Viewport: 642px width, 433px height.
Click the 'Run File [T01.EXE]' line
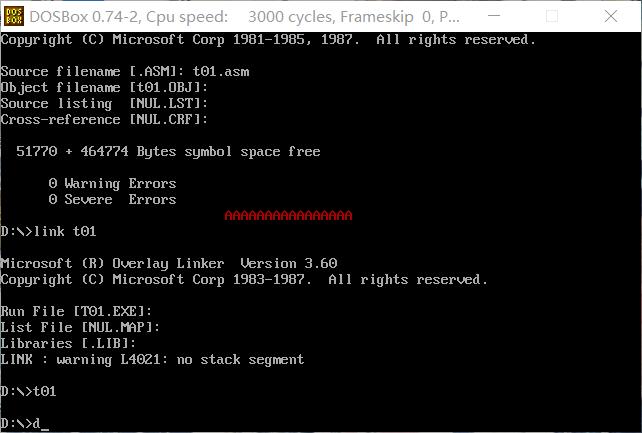76,312
